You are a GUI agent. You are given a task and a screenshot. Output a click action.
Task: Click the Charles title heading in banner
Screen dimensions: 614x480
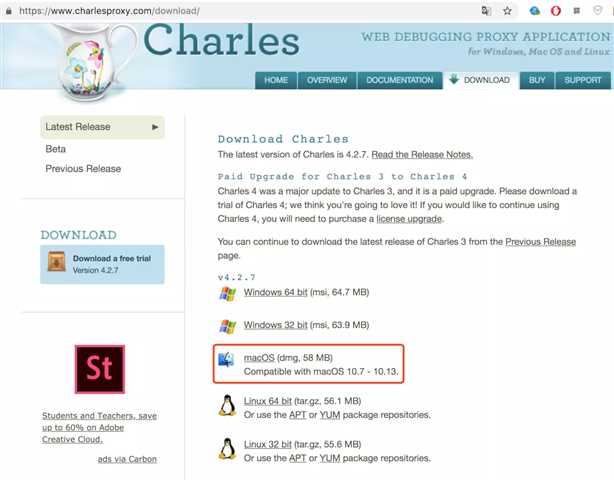222,40
